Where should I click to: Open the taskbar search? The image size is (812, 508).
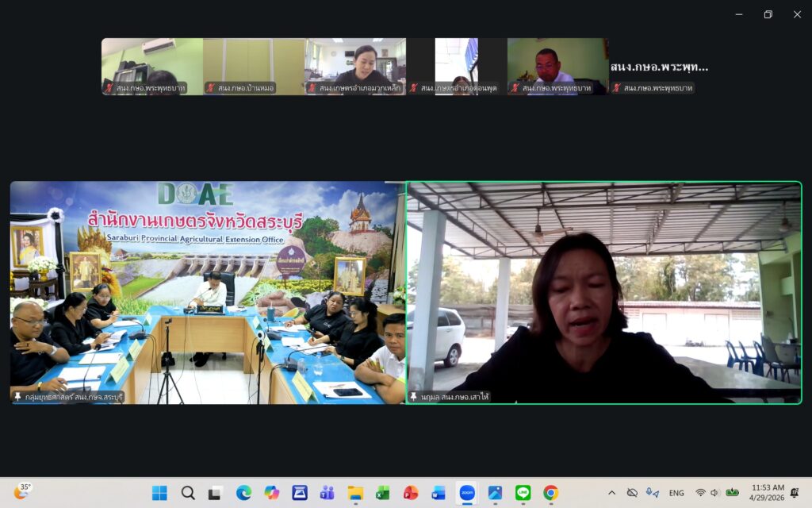pos(188,493)
